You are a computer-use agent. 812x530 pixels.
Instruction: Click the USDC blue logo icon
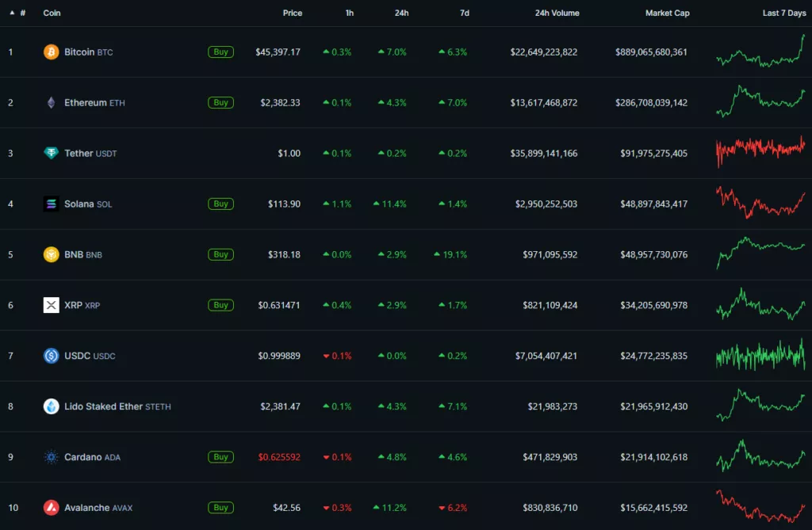click(x=51, y=356)
